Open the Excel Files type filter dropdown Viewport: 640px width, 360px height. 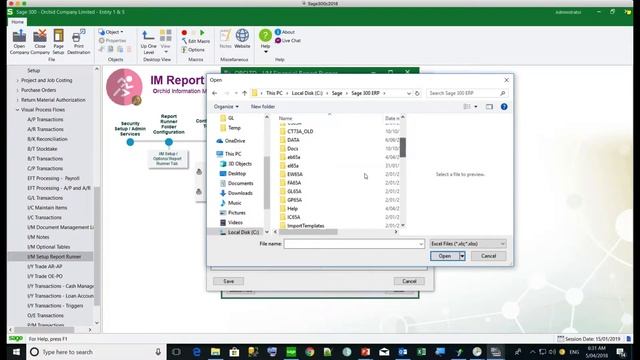tap(468, 244)
